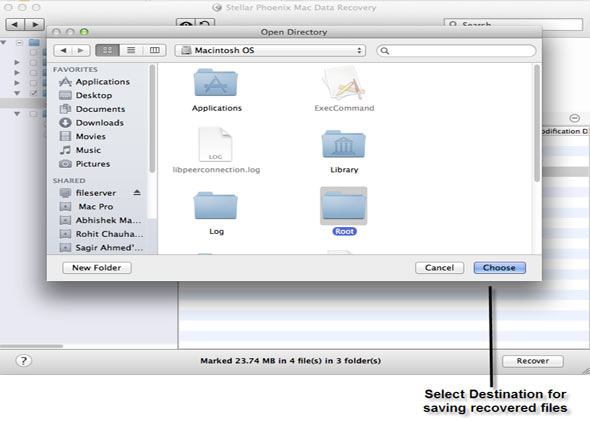Click the New Folder button
590x421 pixels.
pos(97,268)
